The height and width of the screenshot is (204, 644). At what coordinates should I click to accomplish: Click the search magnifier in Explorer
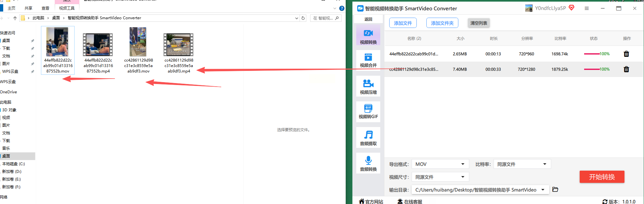click(x=337, y=18)
